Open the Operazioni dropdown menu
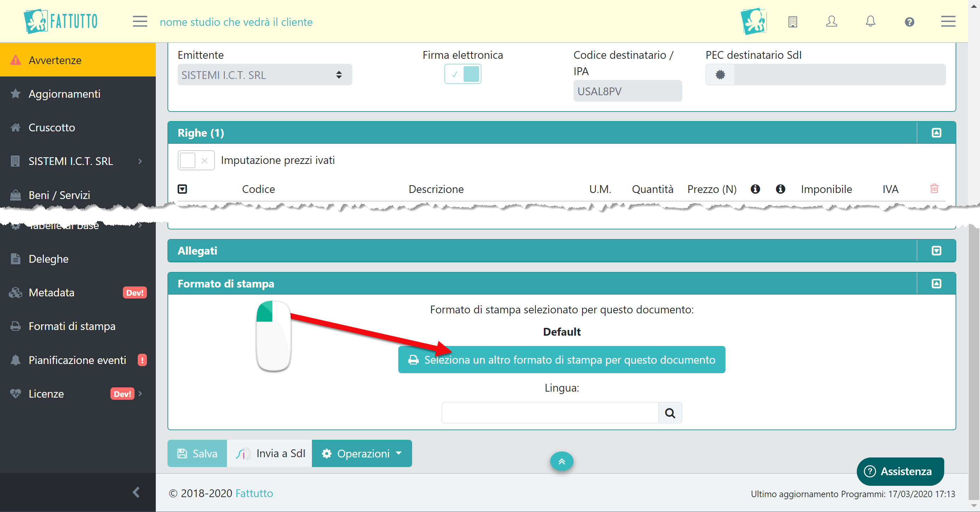 tap(361, 454)
